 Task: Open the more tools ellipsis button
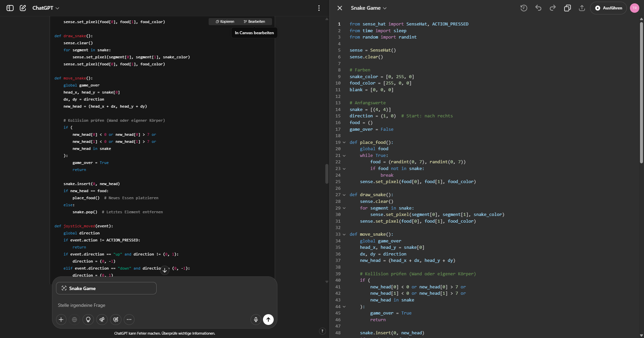click(x=129, y=320)
